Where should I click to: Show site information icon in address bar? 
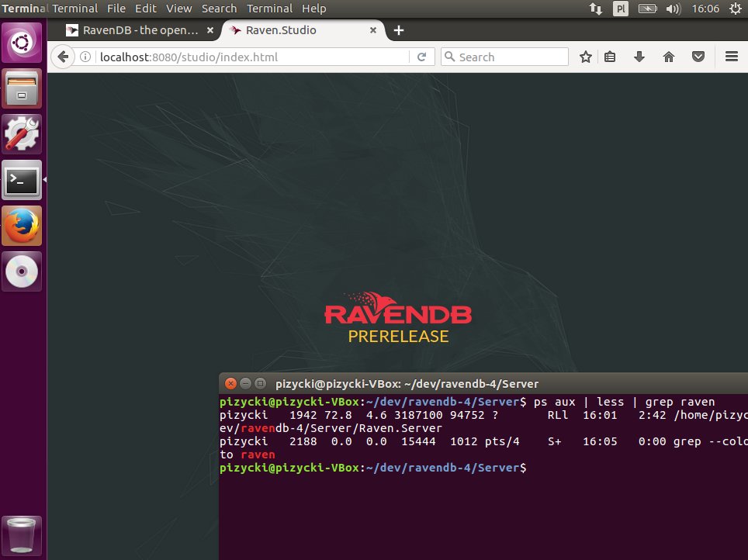[x=85, y=57]
